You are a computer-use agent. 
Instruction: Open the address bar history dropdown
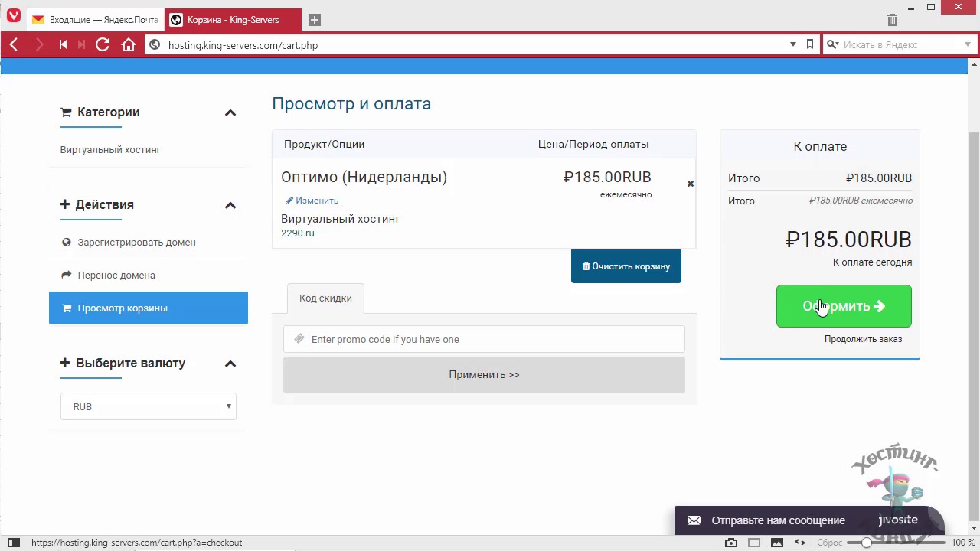[793, 45]
